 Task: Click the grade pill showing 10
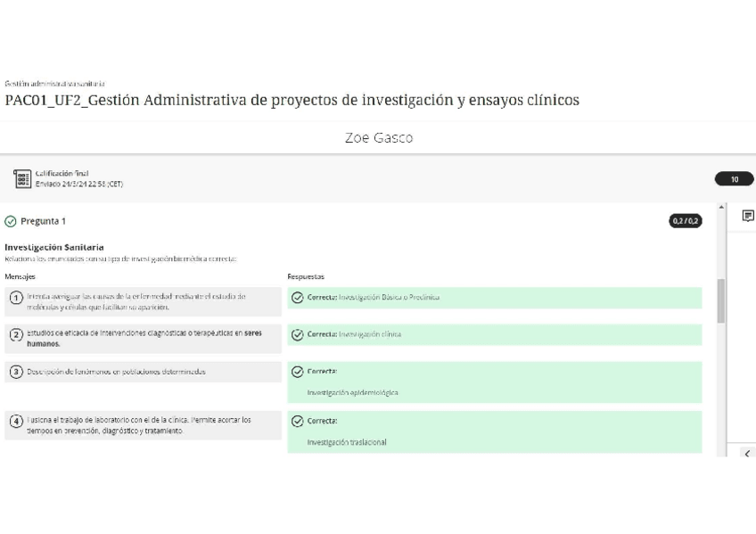click(x=734, y=180)
